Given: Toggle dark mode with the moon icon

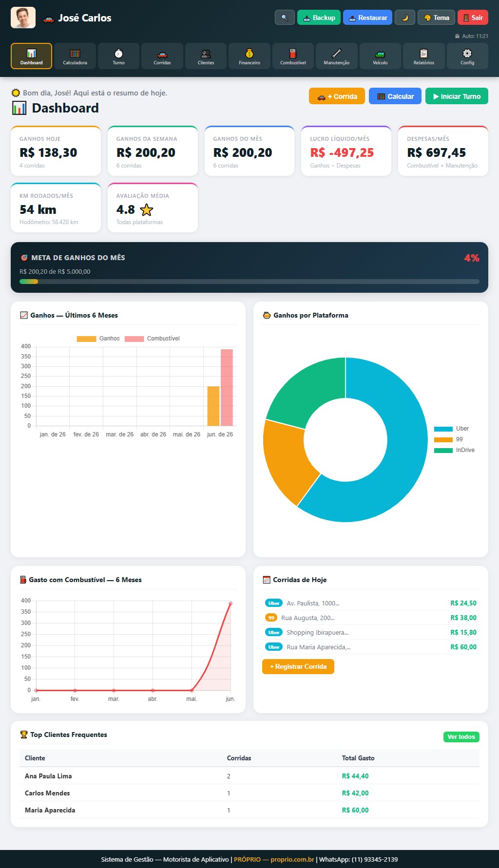Looking at the screenshot, I should pyautogui.click(x=404, y=18).
